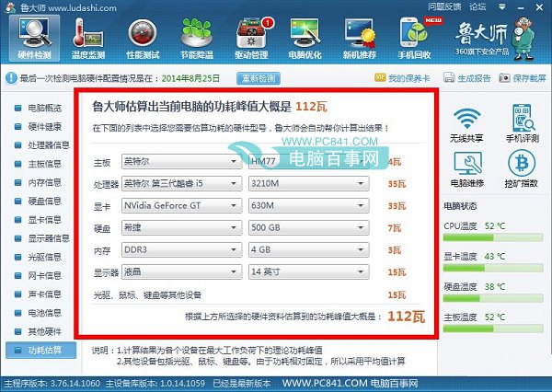This screenshot has height=392, width=552.
Task: Open 问题反馈 feedback link
Action: pyautogui.click(x=444, y=6)
